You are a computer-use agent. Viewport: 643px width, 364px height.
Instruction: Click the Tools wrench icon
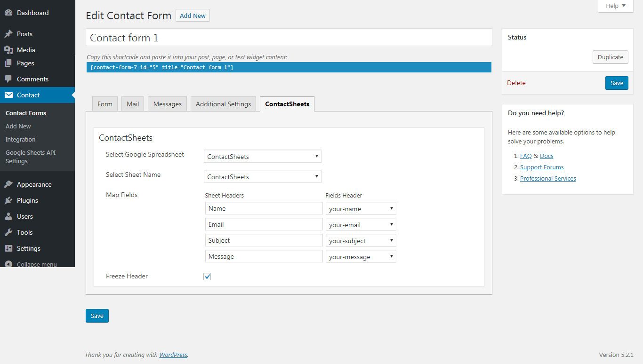(8, 232)
